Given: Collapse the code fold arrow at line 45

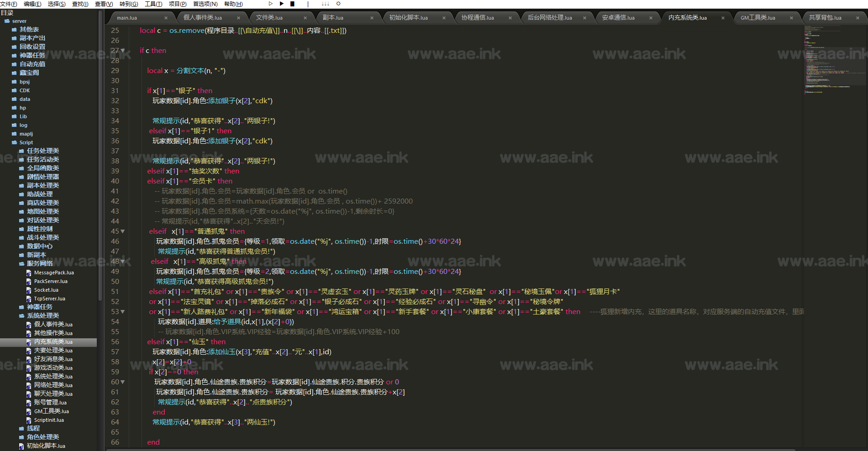Looking at the screenshot, I should (123, 231).
